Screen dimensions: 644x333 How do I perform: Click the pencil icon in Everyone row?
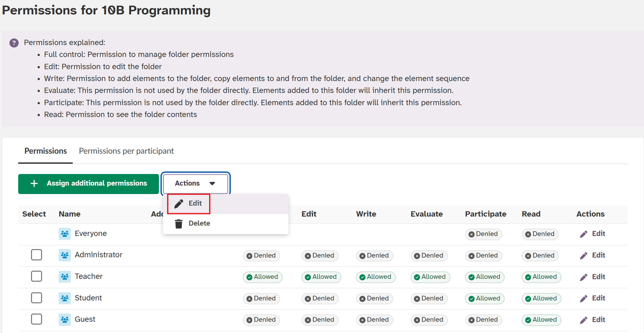pyautogui.click(x=583, y=234)
